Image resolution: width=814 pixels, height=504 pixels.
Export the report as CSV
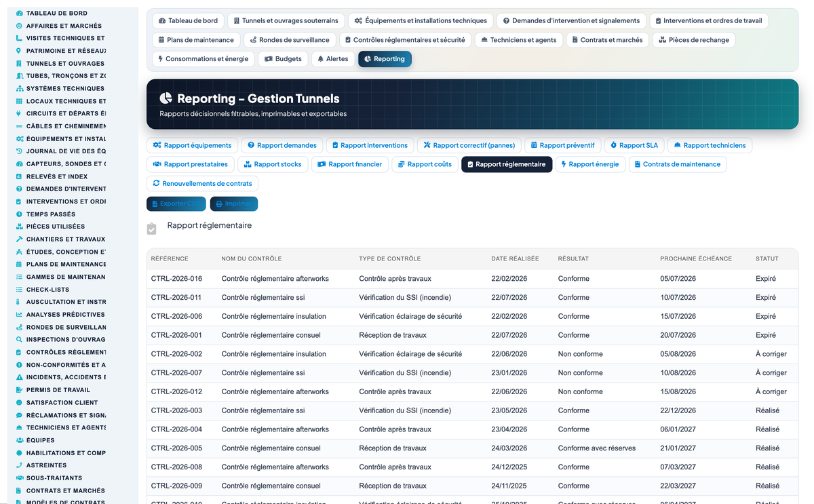coord(176,203)
